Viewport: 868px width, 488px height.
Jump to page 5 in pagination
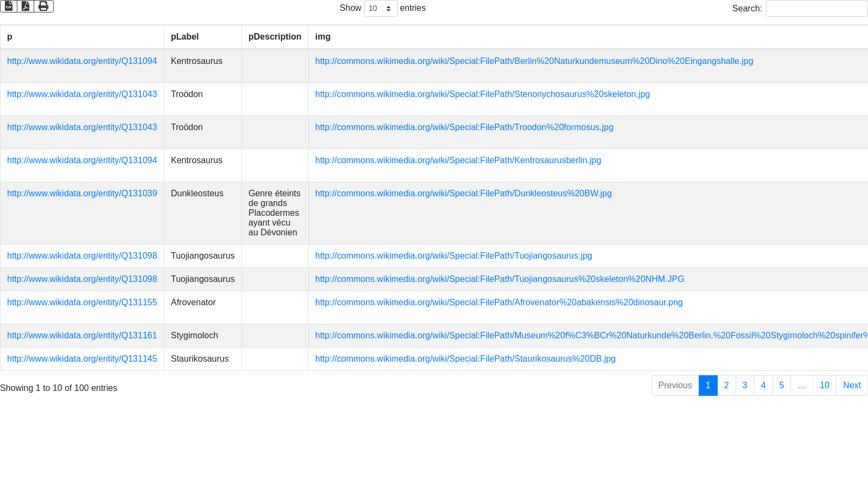click(782, 386)
